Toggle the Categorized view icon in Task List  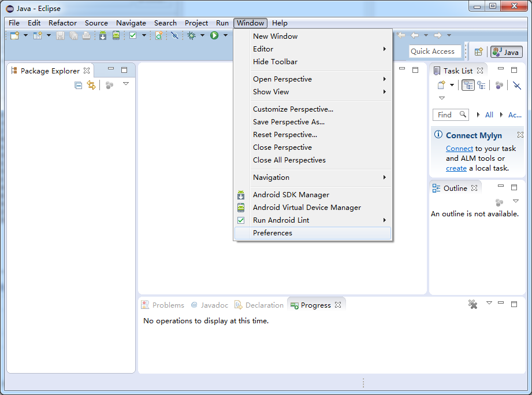click(x=468, y=85)
